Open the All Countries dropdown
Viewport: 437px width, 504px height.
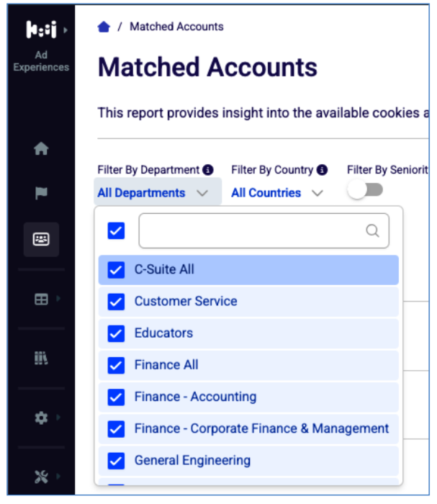277,193
